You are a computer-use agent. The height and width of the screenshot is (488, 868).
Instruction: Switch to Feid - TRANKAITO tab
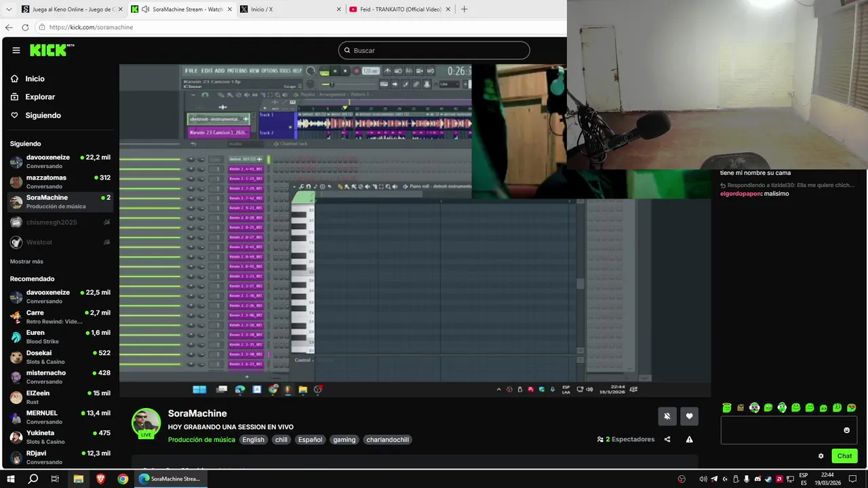(x=400, y=9)
